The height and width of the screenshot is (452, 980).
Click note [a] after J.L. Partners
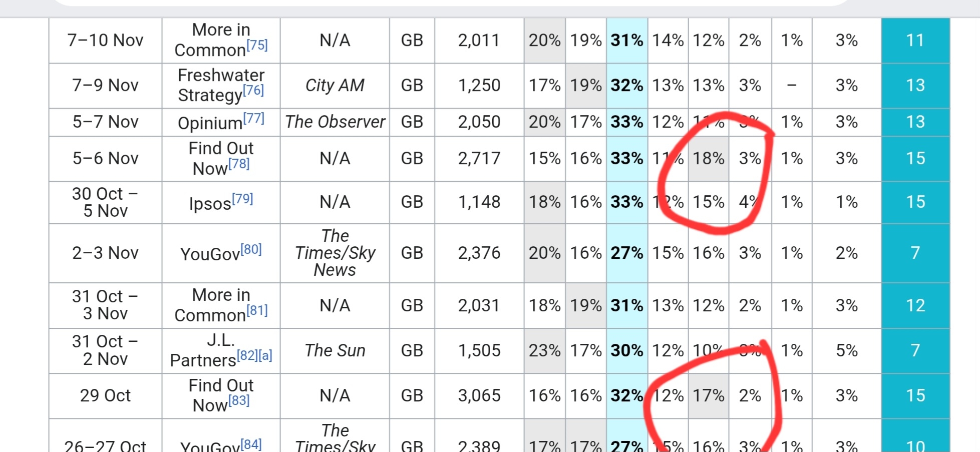265,355
